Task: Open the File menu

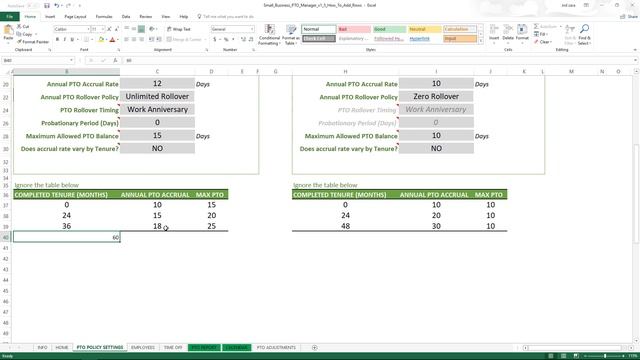Action: pyautogui.click(x=9, y=16)
